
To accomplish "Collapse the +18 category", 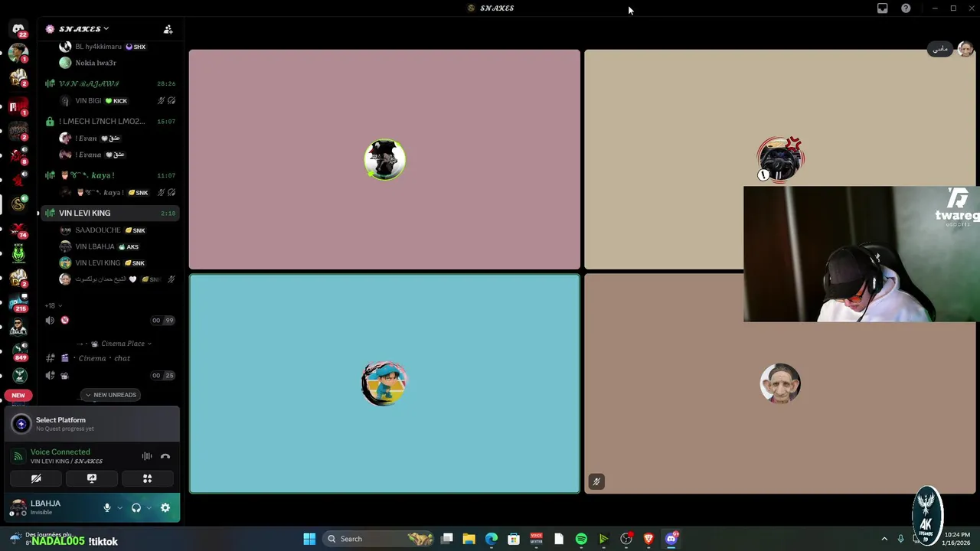I will click(54, 305).
